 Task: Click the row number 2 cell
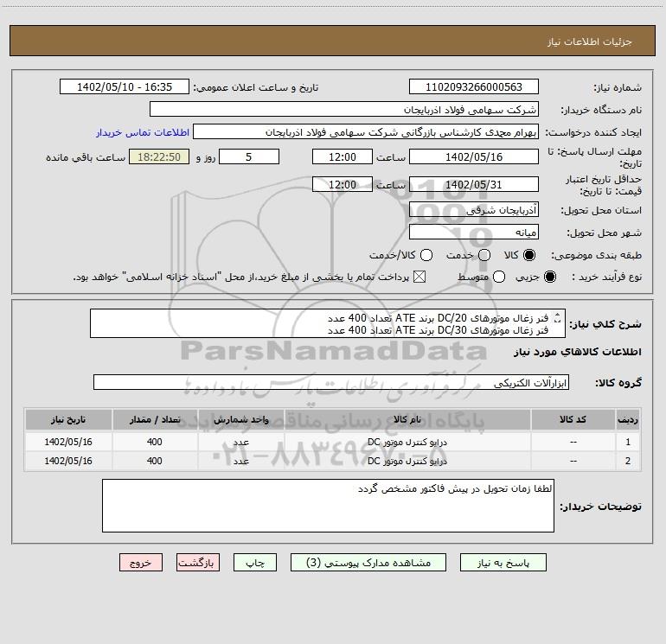tap(628, 461)
